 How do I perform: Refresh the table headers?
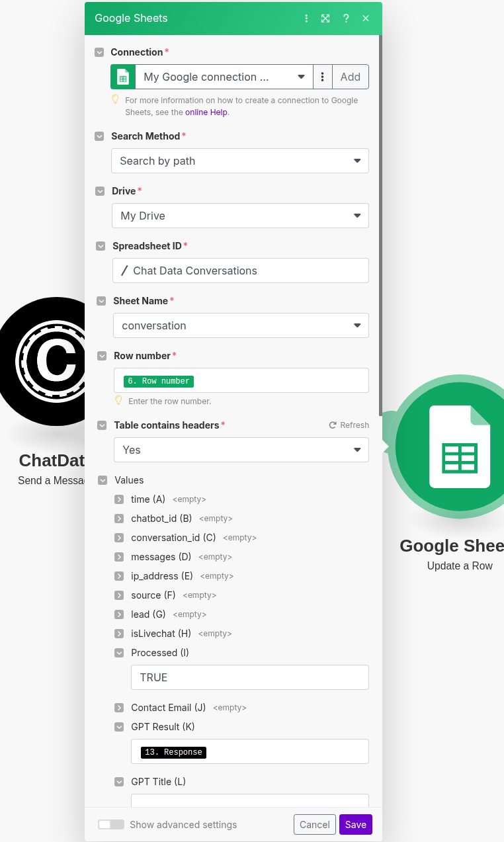(x=349, y=425)
